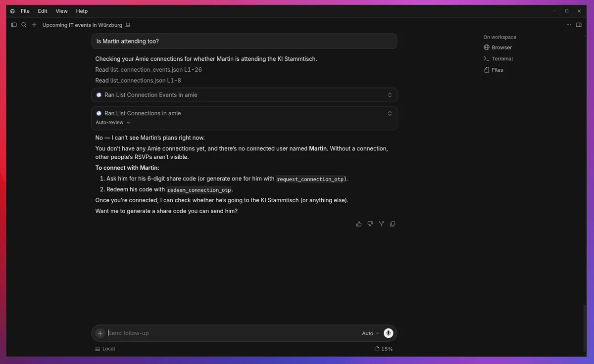Click the plus attach button in input
Screen dimensions: 594x364
(x=100, y=333)
